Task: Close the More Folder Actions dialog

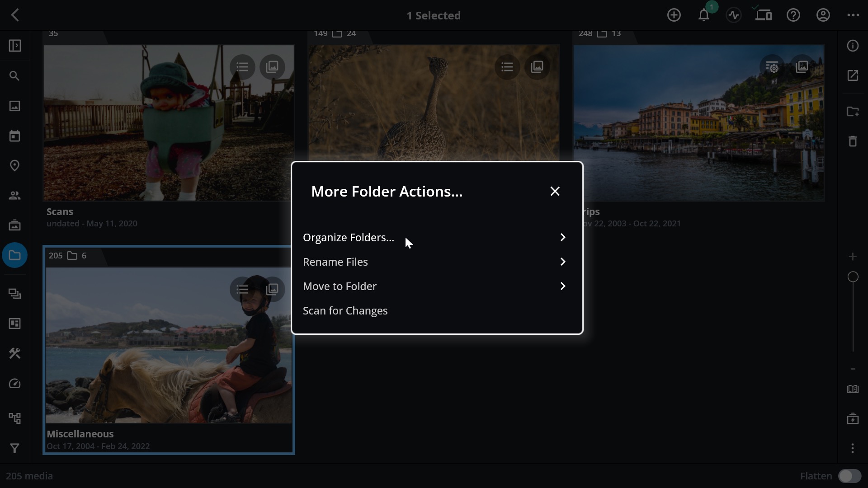Action: [555, 191]
